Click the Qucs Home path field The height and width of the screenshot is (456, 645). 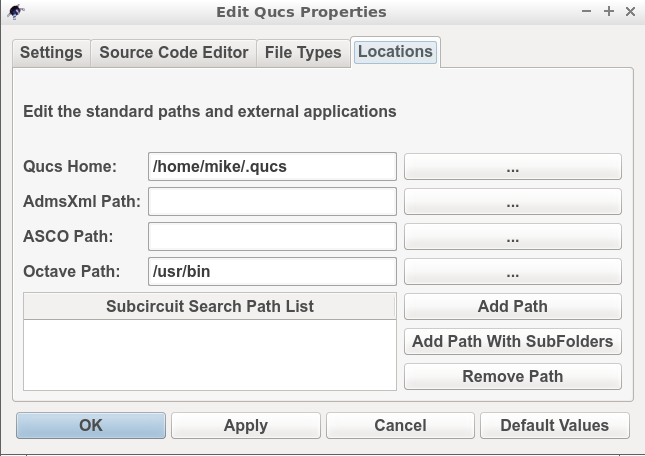(x=272, y=167)
